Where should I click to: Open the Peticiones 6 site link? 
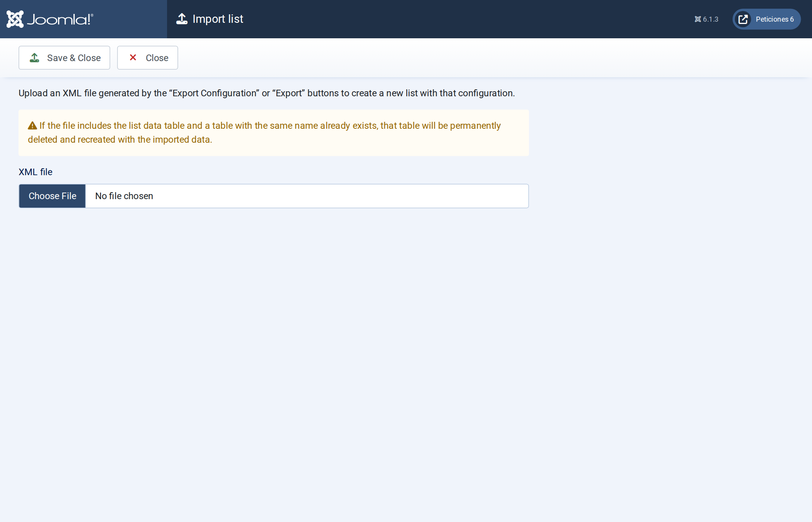[x=766, y=19]
